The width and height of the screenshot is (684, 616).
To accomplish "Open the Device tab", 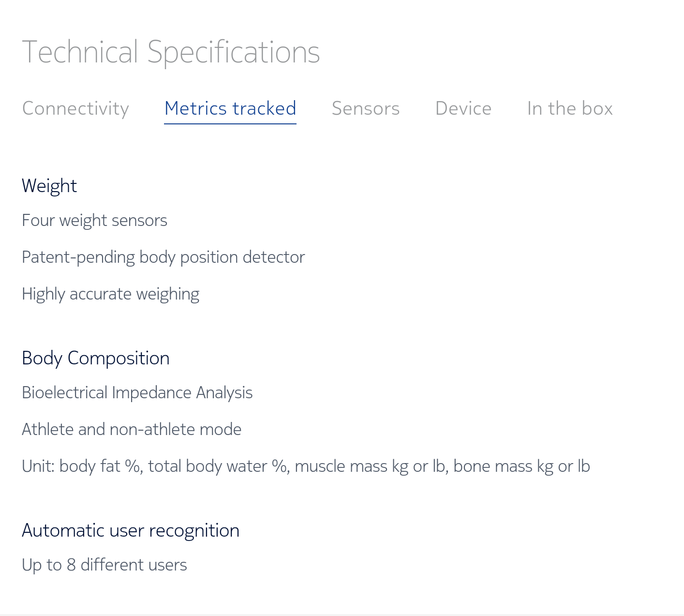I will (463, 108).
